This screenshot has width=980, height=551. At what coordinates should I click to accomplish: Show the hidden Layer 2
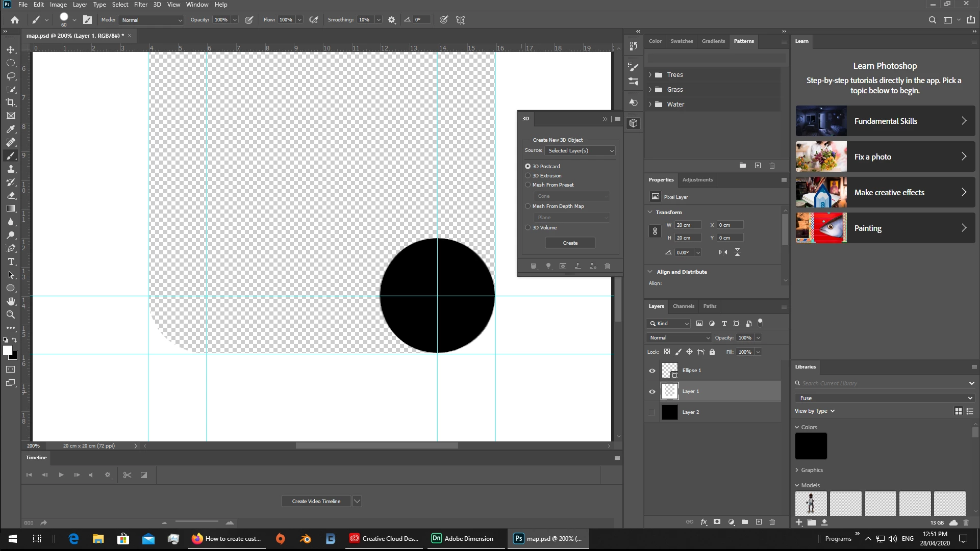click(x=652, y=412)
